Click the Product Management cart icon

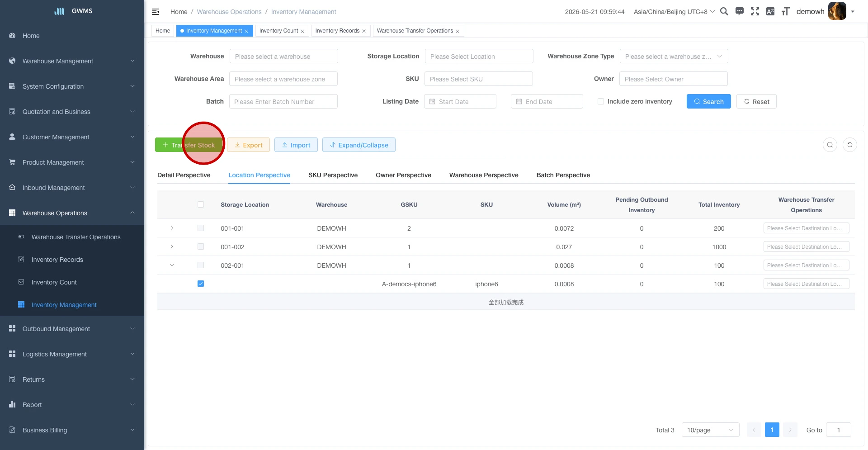(12, 162)
